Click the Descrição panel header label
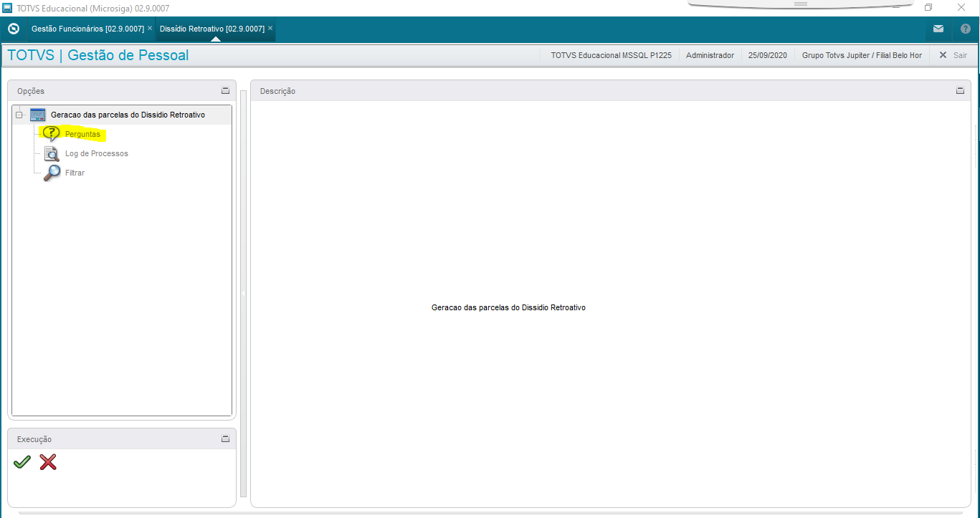This screenshot has height=518, width=980. tap(277, 91)
